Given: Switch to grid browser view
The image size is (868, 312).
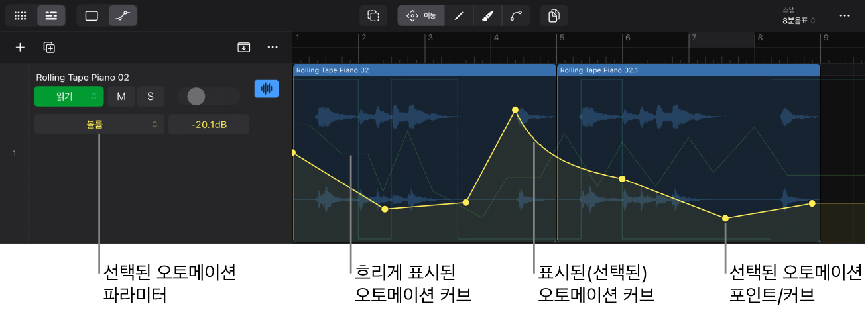Looking at the screenshot, I should (21, 15).
